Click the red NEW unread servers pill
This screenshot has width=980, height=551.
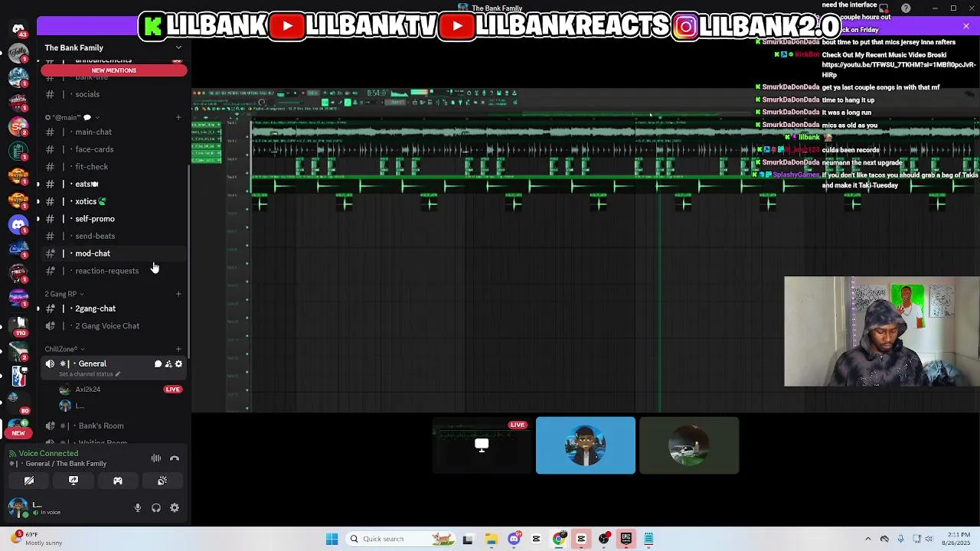(18, 433)
